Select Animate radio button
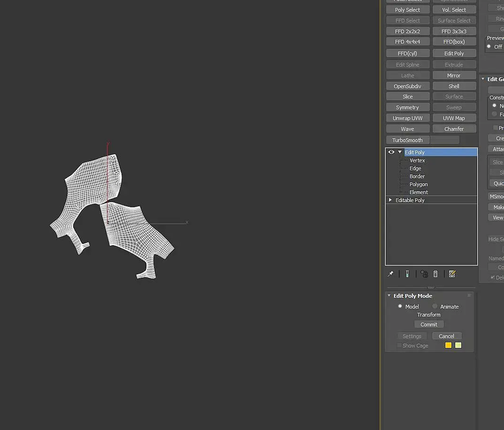Image resolution: width=504 pixels, height=430 pixels. click(435, 306)
